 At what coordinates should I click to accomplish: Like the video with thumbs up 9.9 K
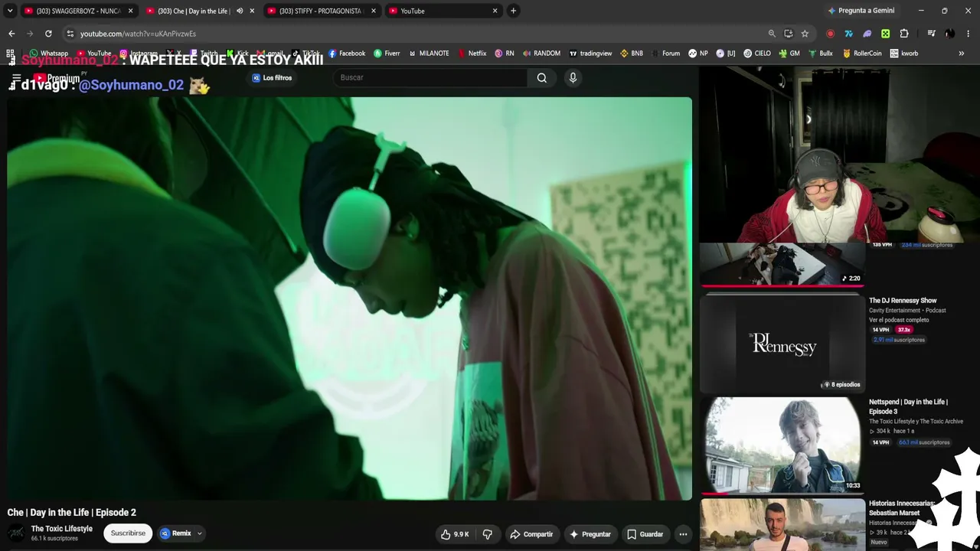point(455,534)
